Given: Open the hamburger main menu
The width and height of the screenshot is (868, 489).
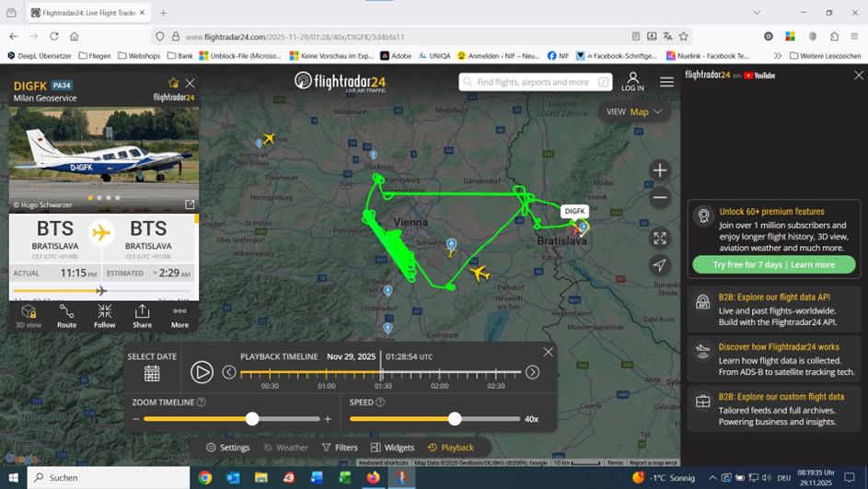Looking at the screenshot, I should coord(666,82).
